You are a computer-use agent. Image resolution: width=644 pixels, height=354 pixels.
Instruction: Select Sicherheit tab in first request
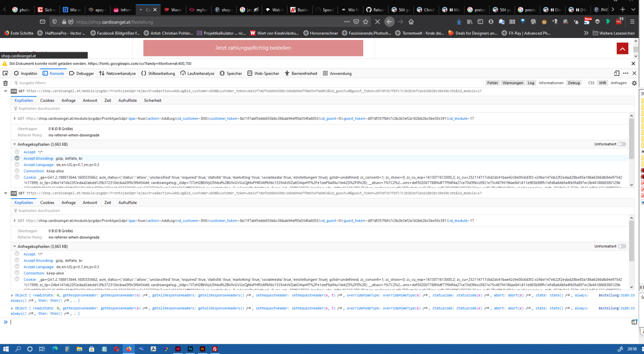point(153,100)
